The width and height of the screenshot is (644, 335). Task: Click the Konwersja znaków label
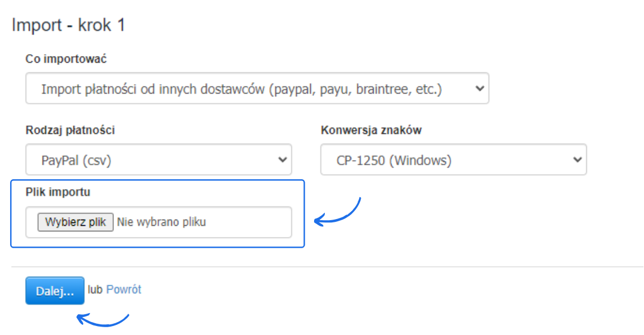tap(371, 131)
